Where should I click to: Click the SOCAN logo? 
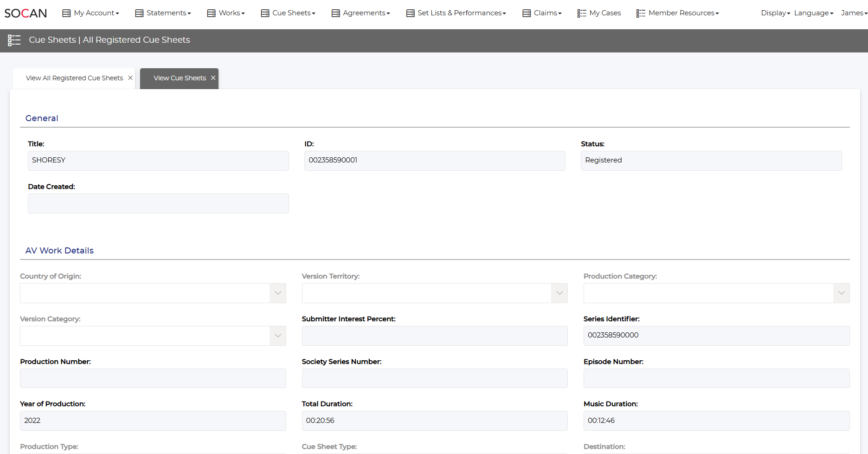(26, 13)
